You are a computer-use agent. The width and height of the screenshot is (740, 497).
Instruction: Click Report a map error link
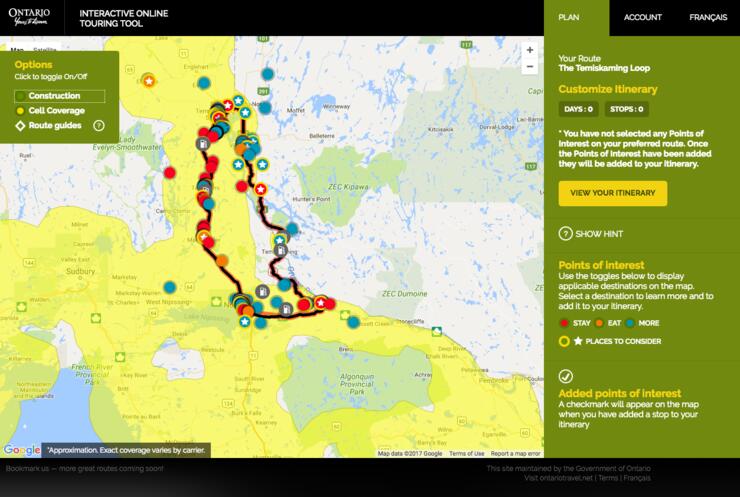pyautogui.click(x=515, y=453)
